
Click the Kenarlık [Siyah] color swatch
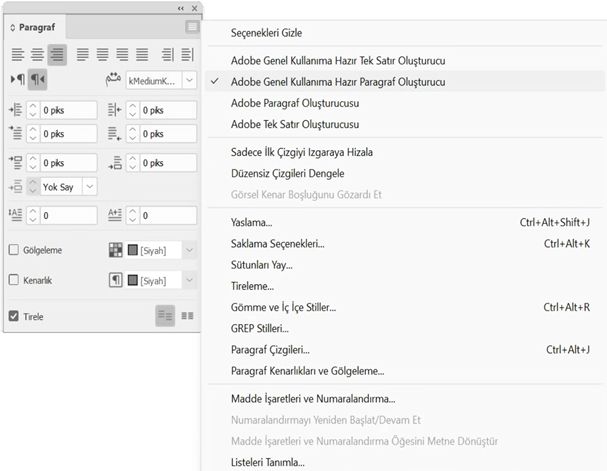133,280
